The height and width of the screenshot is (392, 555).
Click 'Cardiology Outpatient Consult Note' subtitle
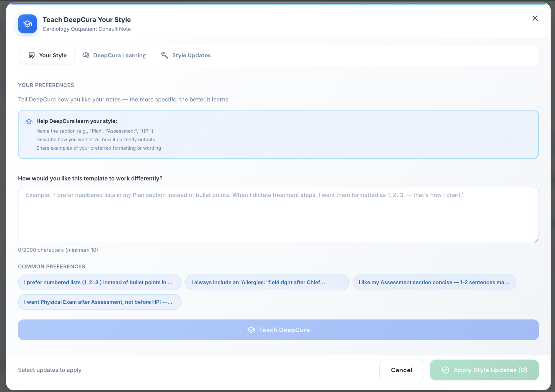click(x=87, y=29)
